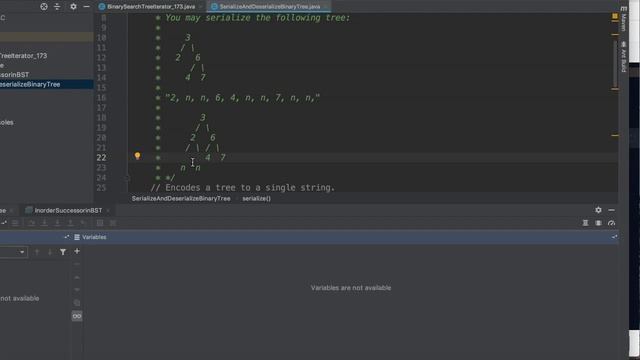
Task: Click the locate/scroll-from-source target icon in project panel
Action: [x=44, y=7]
